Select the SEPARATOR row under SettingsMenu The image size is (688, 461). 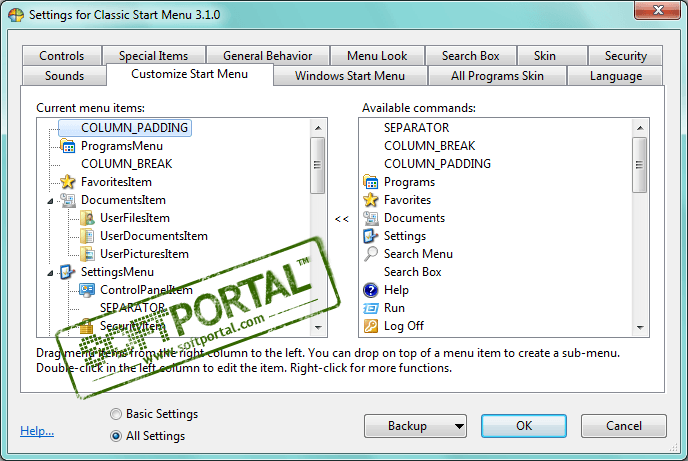point(133,308)
